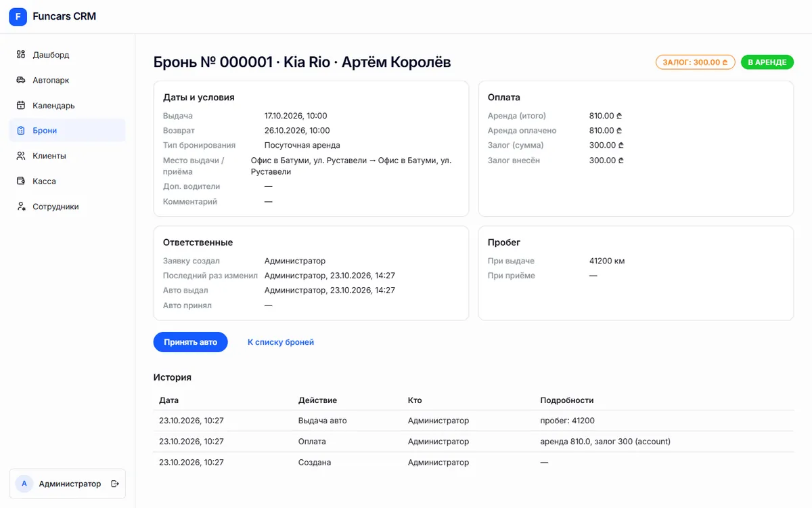
Task: Navigate to Касса
Action: pos(67,182)
